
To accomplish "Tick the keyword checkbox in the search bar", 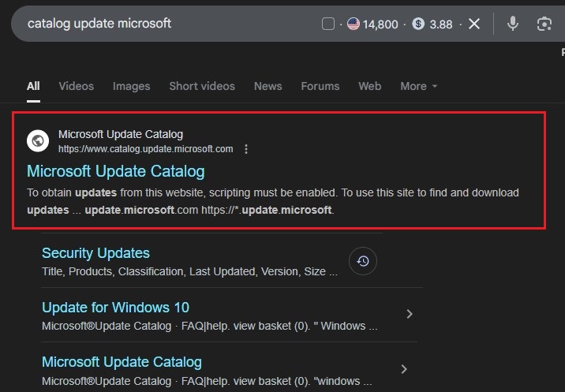I will point(328,24).
